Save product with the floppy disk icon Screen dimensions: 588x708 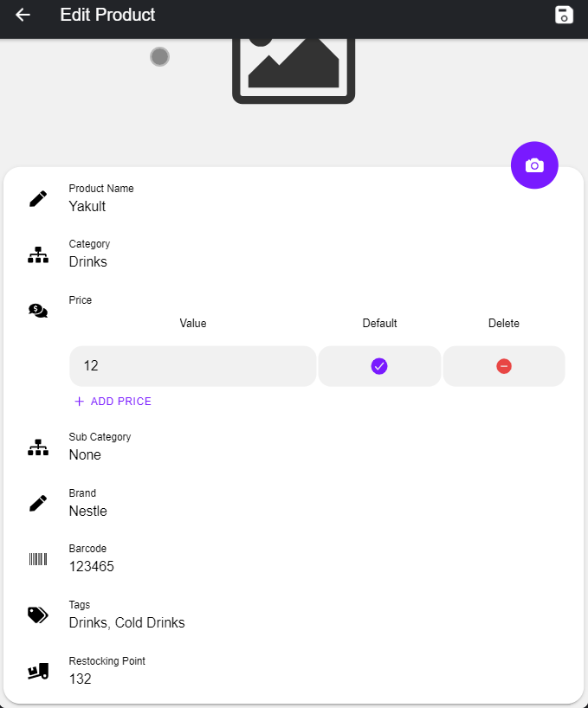coord(564,15)
